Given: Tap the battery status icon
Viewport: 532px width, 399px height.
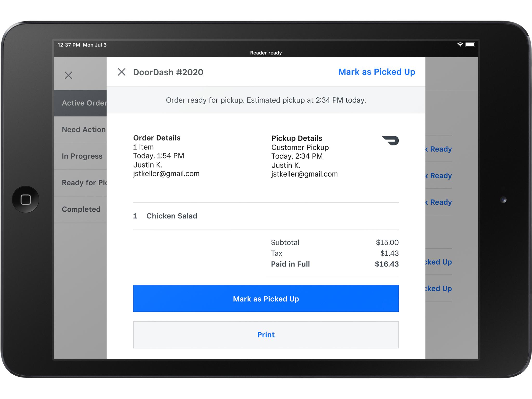Looking at the screenshot, I should 470,45.
